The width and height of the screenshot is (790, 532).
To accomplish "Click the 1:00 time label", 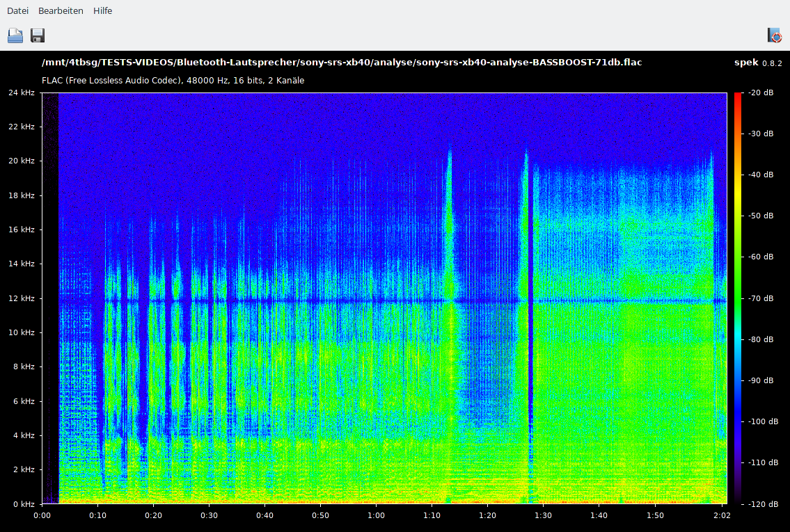I will pyautogui.click(x=376, y=515).
